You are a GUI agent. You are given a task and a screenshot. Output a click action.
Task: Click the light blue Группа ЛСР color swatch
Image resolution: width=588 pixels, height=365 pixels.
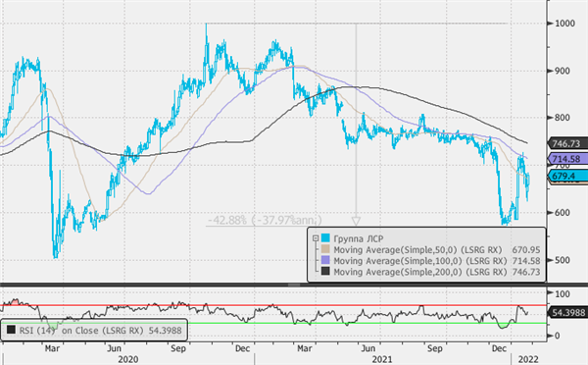coord(325,238)
